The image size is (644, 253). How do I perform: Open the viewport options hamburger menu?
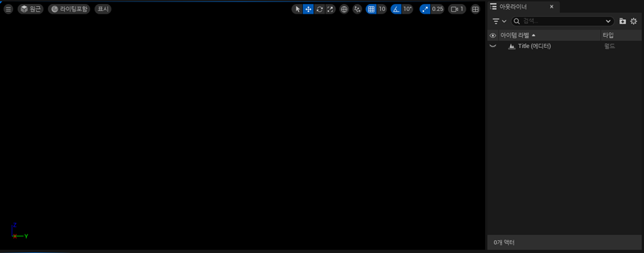pos(8,9)
